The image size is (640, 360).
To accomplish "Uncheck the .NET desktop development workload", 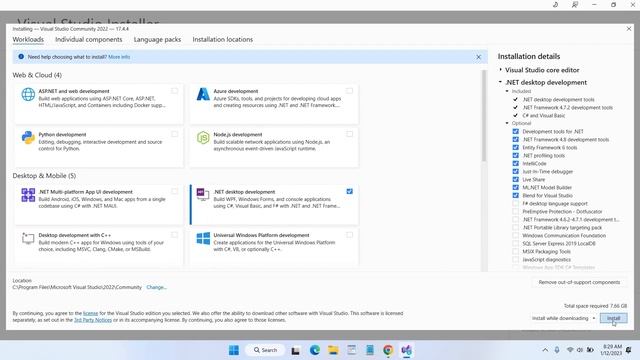I will [349, 191].
